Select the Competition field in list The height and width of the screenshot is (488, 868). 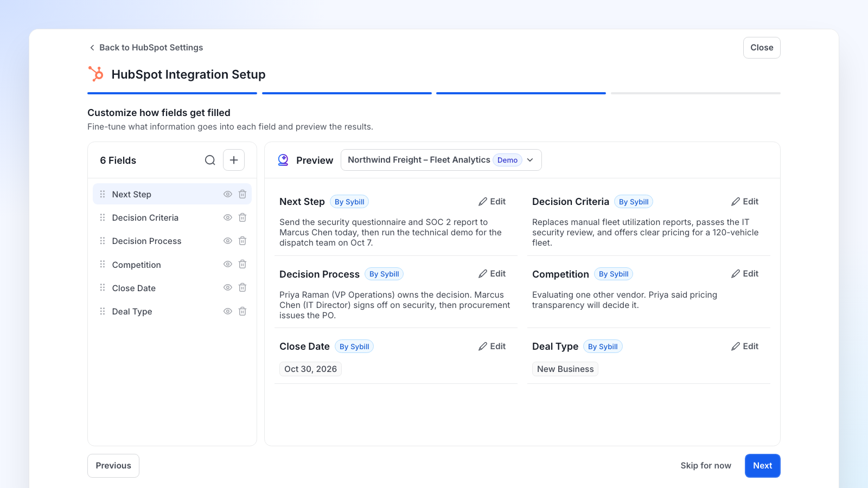pos(172,265)
